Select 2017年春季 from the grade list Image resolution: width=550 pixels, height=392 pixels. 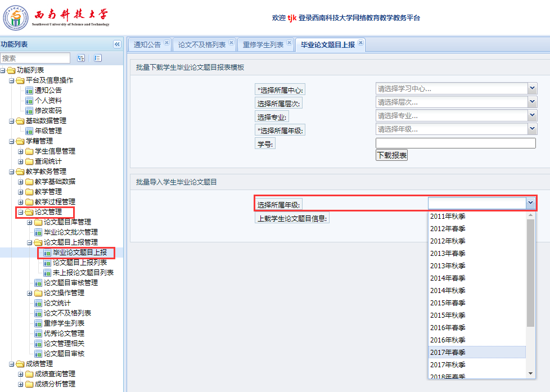point(448,353)
